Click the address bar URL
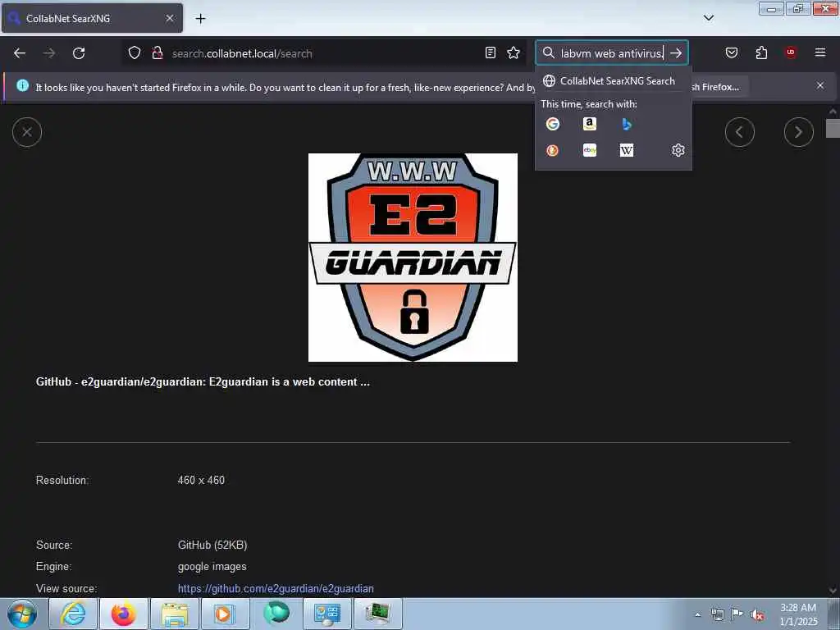 point(242,53)
